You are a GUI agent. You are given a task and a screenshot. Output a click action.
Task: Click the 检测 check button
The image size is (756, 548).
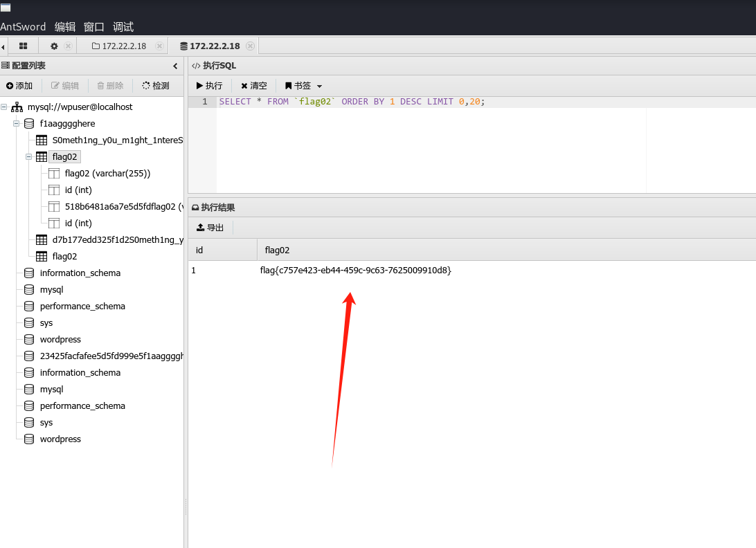(x=156, y=86)
